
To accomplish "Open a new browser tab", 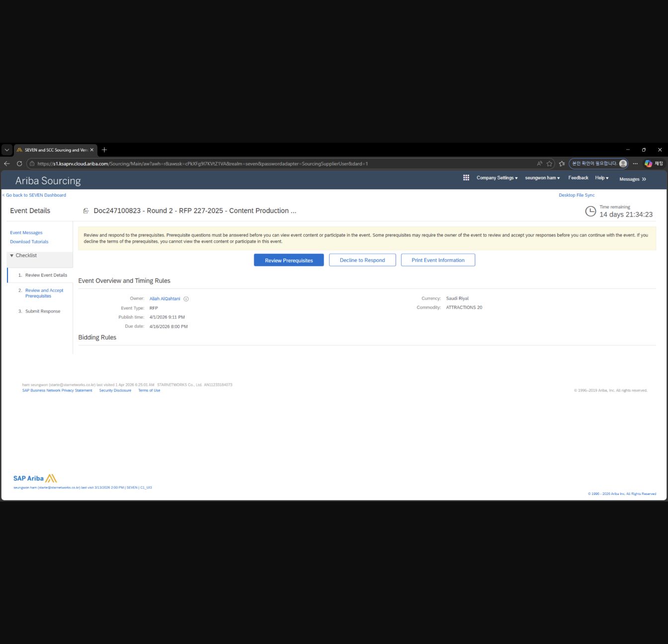I will point(104,150).
